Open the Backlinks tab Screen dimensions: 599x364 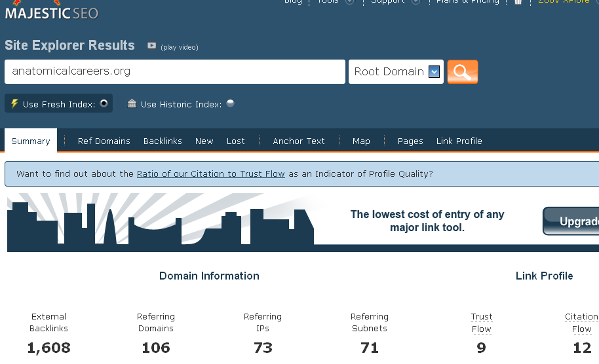[x=163, y=141]
